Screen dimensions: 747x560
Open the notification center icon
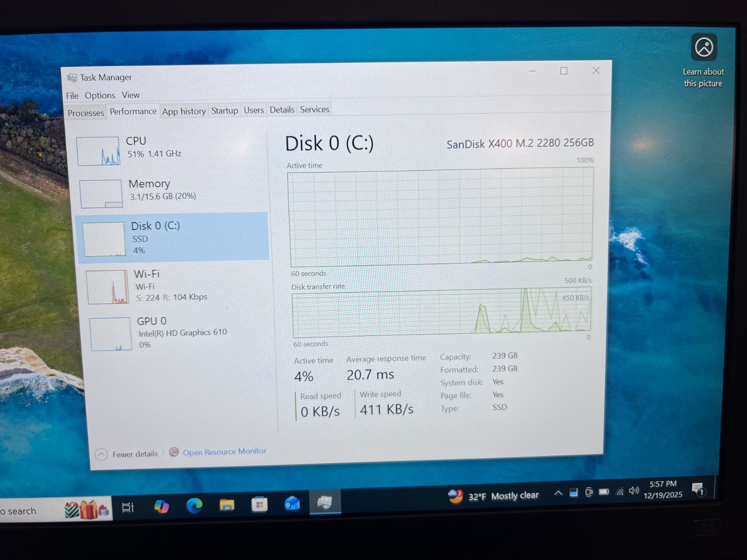(698, 489)
